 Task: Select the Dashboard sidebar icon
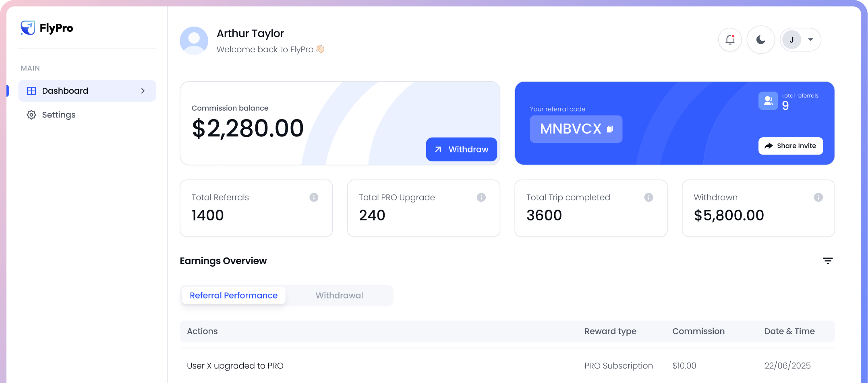[31, 91]
